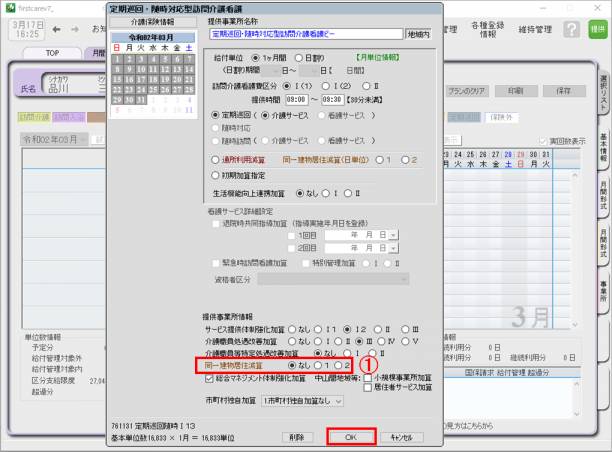Click the 地域内 button beside the office name
The height and width of the screenshot is (452, 612).
[x=417, y=33]
